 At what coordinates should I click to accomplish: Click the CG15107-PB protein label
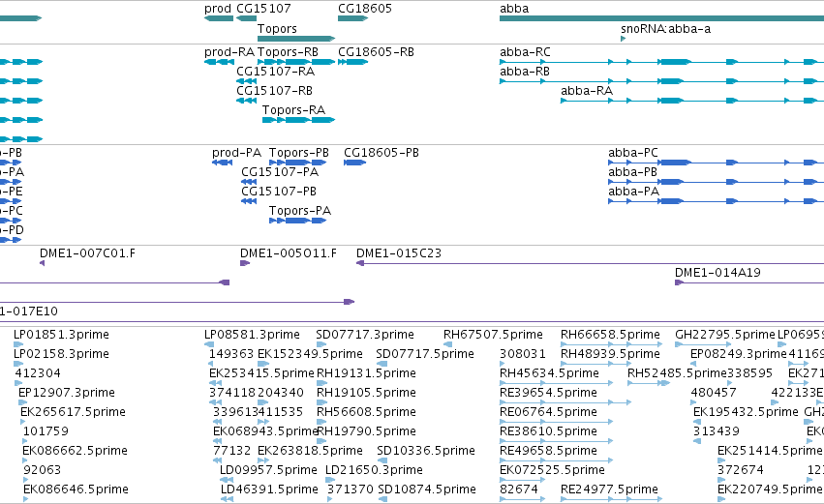click(279, 192)
